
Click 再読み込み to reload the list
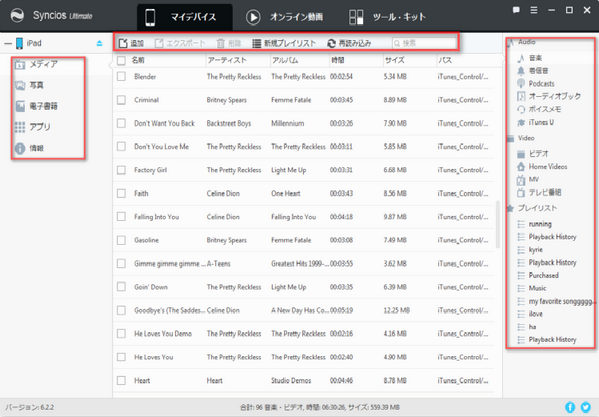(x=349, y=43)
